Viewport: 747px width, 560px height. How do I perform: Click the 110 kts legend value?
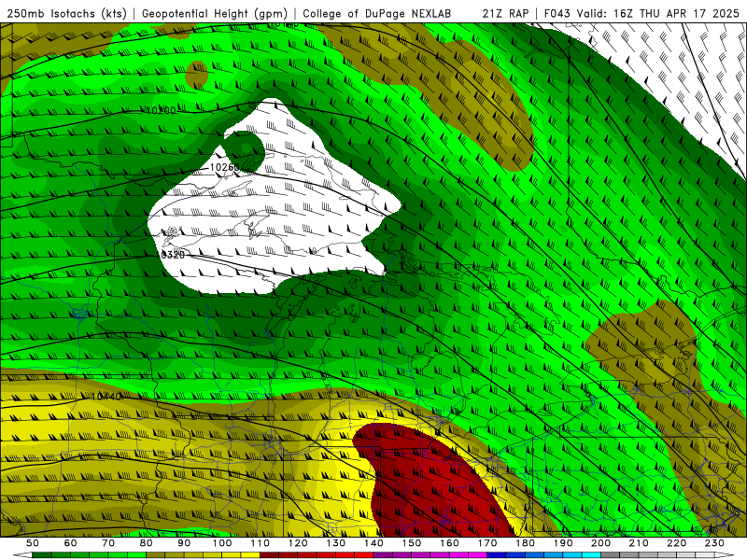tap(261, 543)
